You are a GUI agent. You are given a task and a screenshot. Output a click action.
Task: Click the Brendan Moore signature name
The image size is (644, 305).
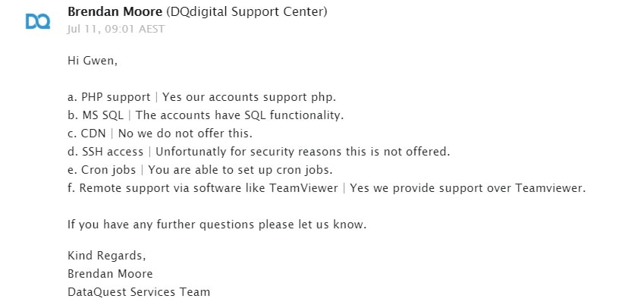[110, 274]
